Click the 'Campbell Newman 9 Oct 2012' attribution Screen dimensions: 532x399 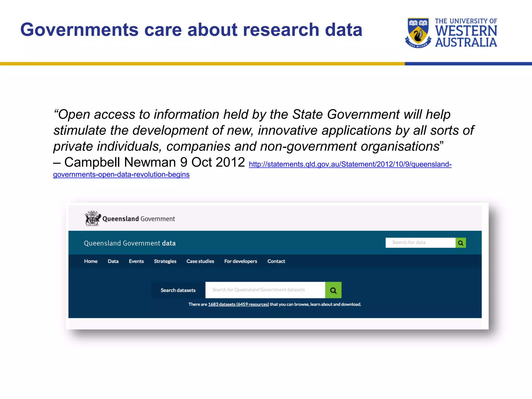click(155, 162)
